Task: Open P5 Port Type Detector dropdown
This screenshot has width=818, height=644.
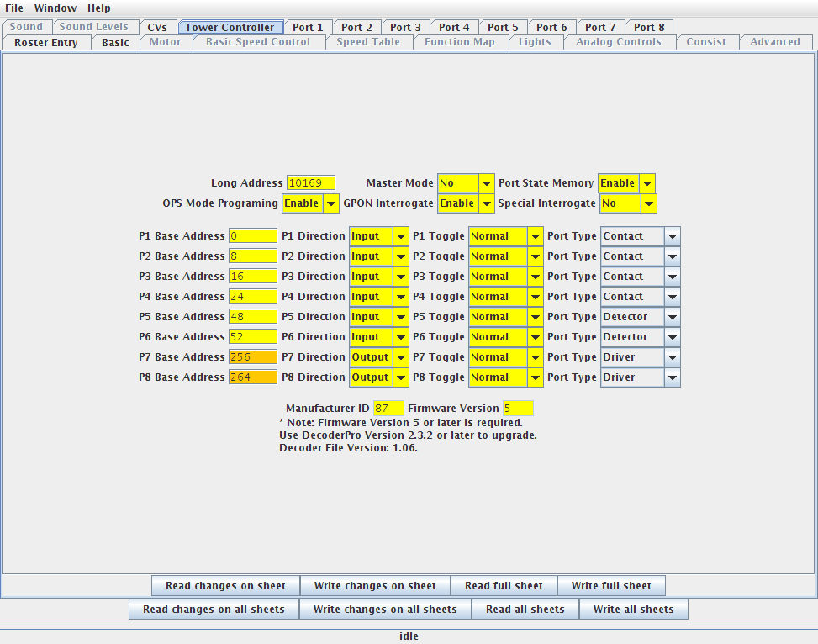Action: (640, 317)
